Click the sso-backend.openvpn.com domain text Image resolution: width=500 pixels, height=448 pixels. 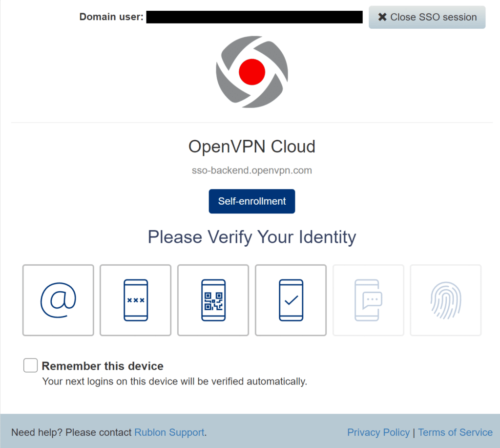pyautogui.click(x=252, y=171)
